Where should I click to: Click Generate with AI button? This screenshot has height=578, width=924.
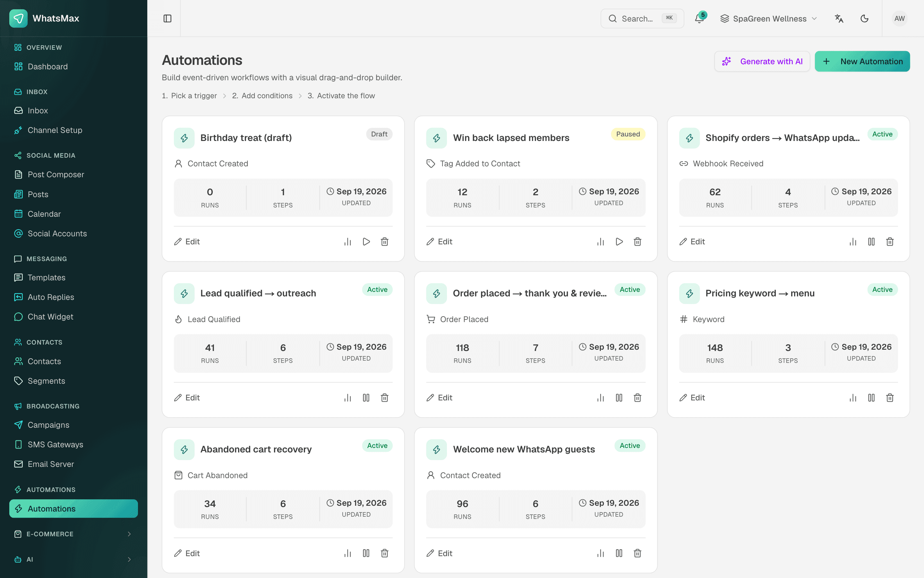762,61
